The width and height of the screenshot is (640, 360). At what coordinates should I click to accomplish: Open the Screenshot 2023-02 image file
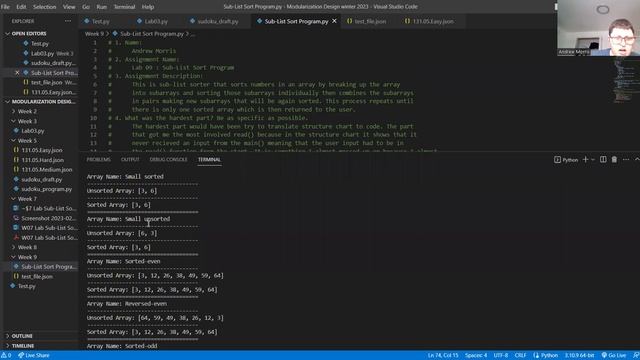(49, 218)
